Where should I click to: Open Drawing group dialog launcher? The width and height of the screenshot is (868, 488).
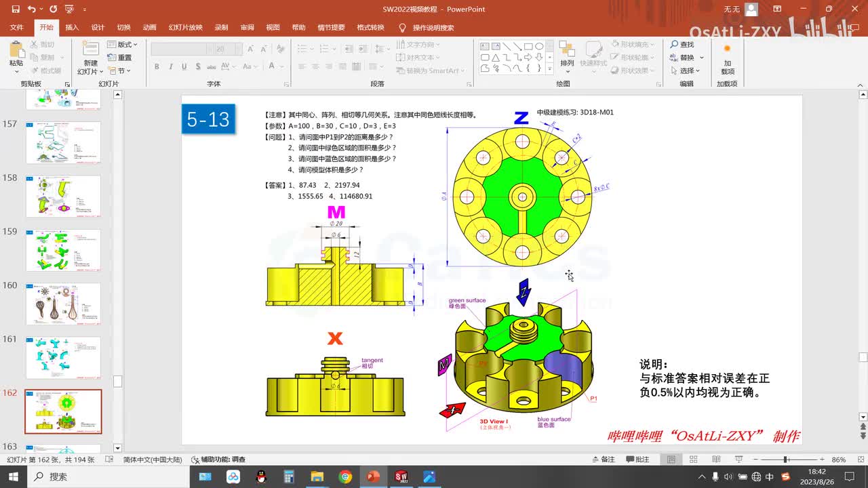(x=658, y=84)
